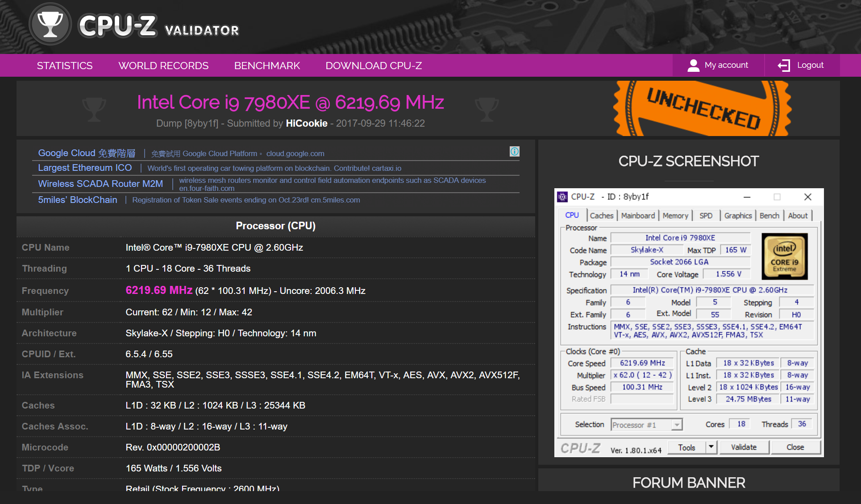Click the ad info icon
This screenshot has width=861, height=504.
514,152
